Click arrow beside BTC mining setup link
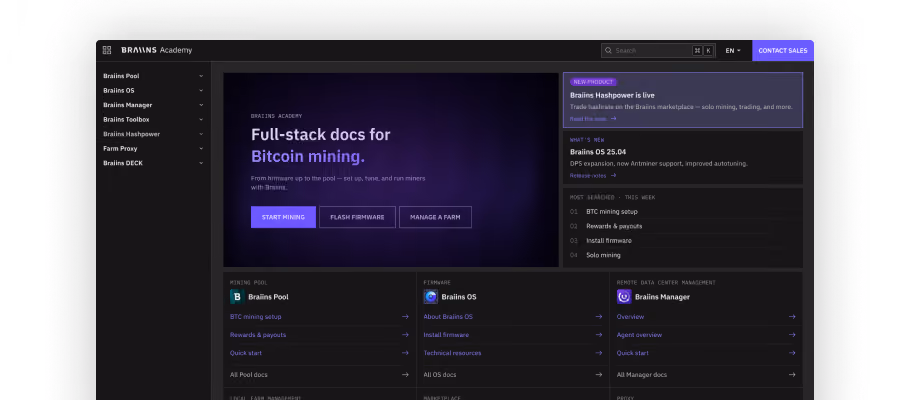This screenshot has width=908, height=400. click(x=405, y=317)
